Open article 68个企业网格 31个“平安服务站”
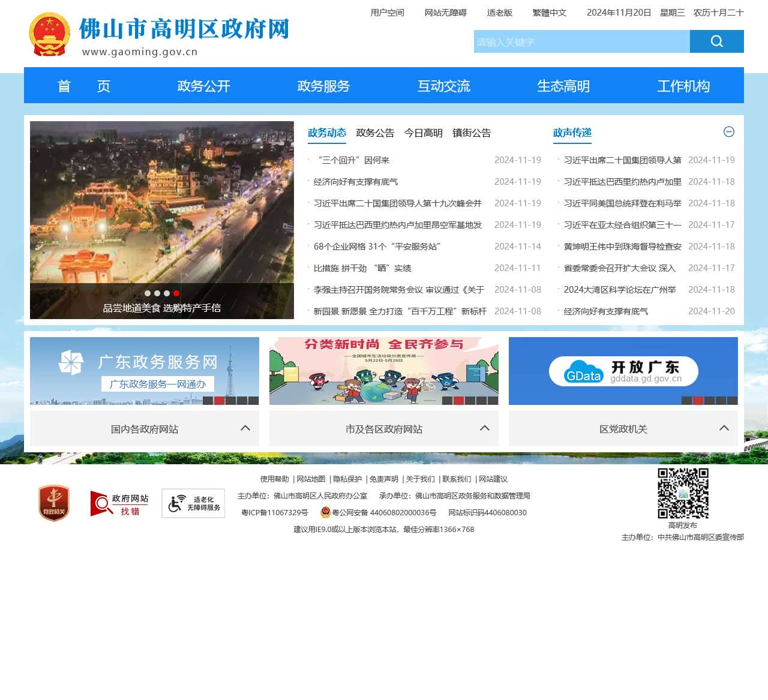Viewport: 768px width, 700px height. tap(377, 247)
